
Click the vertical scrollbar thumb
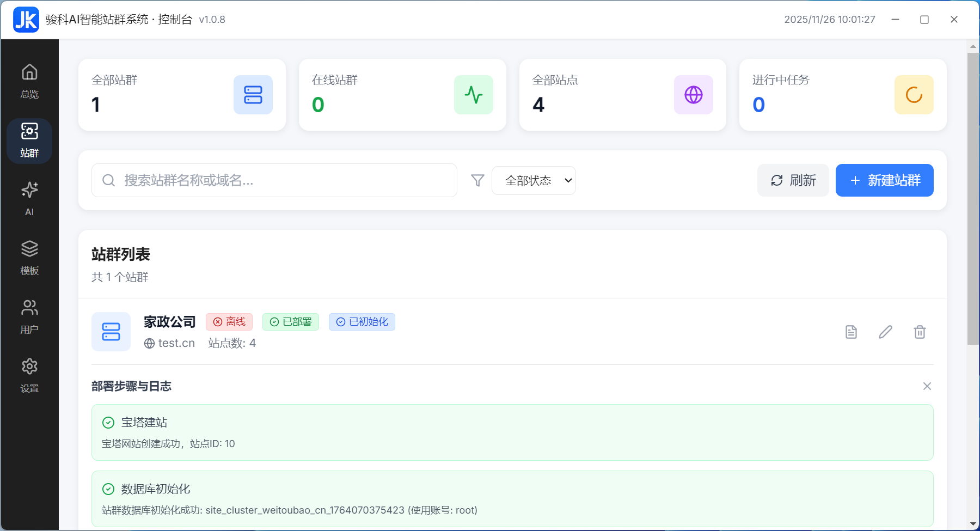(973, 199)
